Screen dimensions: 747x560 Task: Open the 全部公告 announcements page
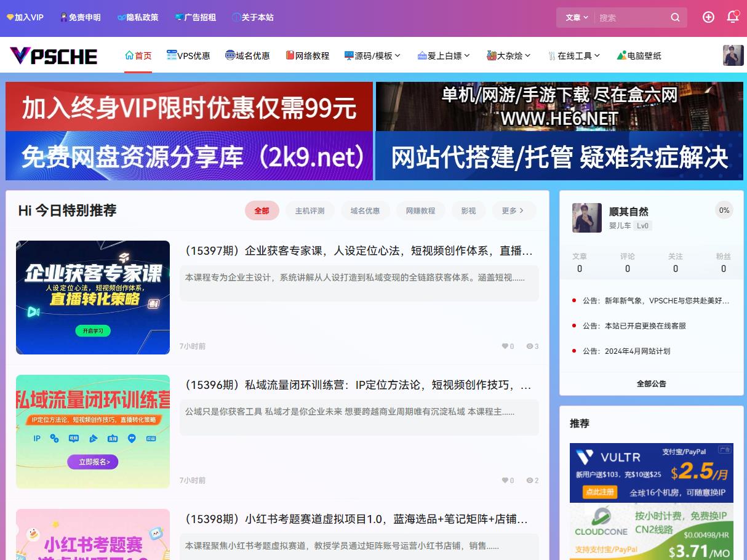tap(651, 383)
